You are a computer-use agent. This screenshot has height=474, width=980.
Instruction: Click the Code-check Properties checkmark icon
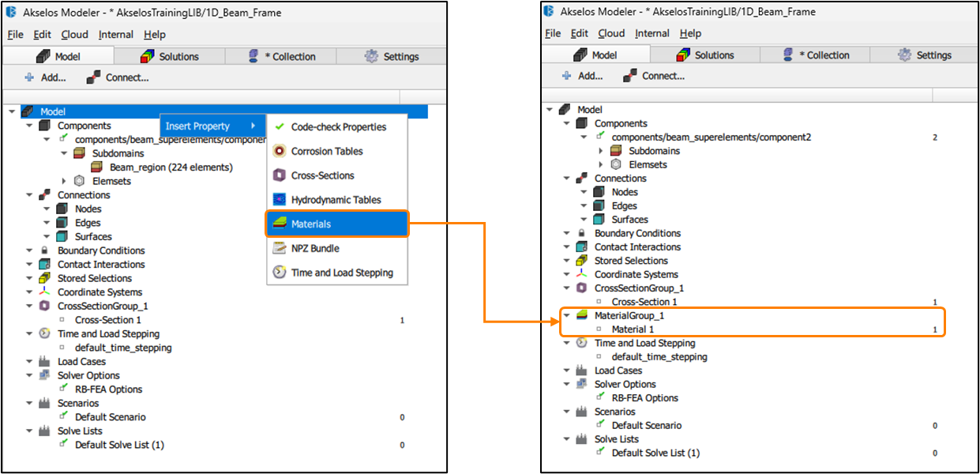(279, 127)
